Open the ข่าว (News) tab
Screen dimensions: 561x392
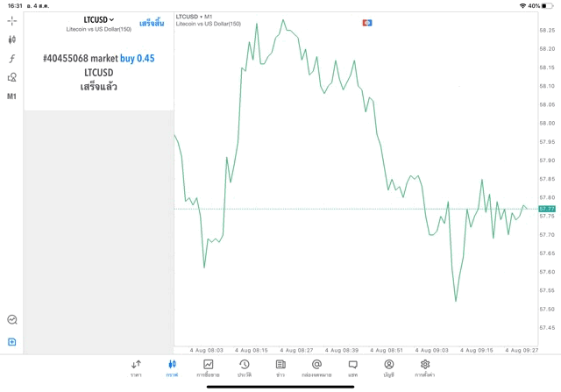pyautogui.click(x=280, y=368)
